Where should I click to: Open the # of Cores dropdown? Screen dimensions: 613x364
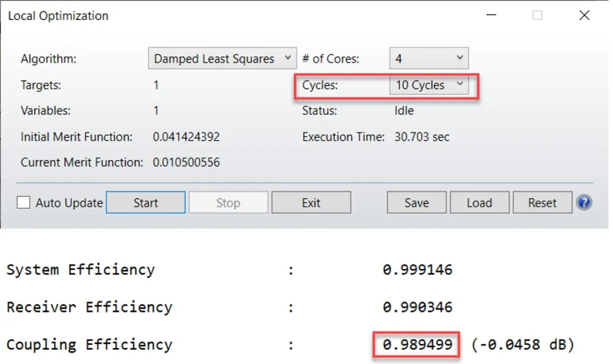[429, 58]
